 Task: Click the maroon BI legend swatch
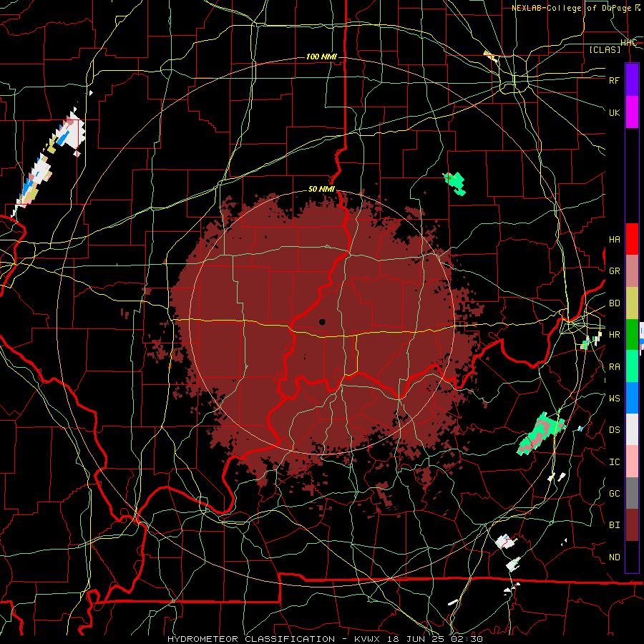(x=632, y=525)
